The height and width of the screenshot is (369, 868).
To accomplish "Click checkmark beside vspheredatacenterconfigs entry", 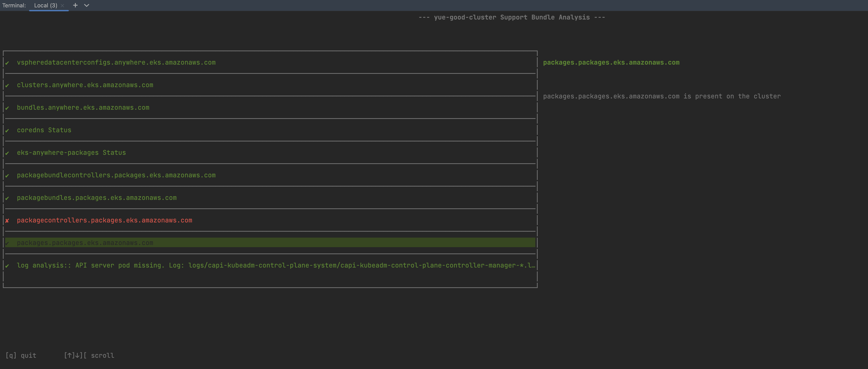I will point(7,63).
